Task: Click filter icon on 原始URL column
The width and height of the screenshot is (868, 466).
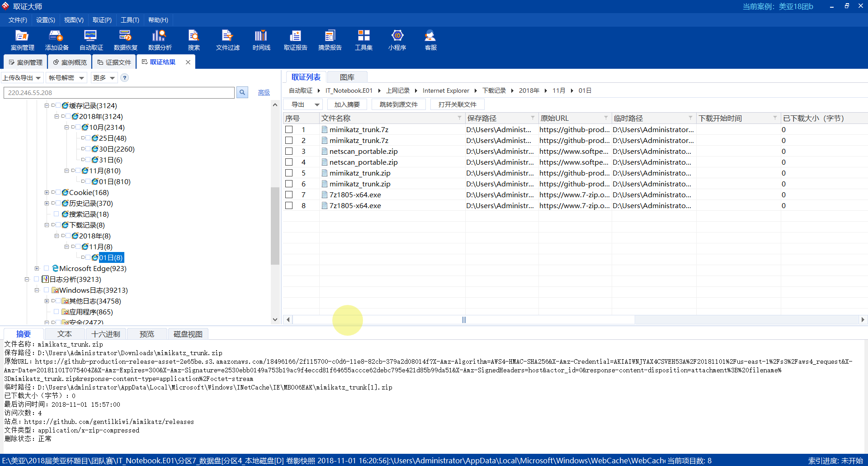Action: tap(606, 118)
